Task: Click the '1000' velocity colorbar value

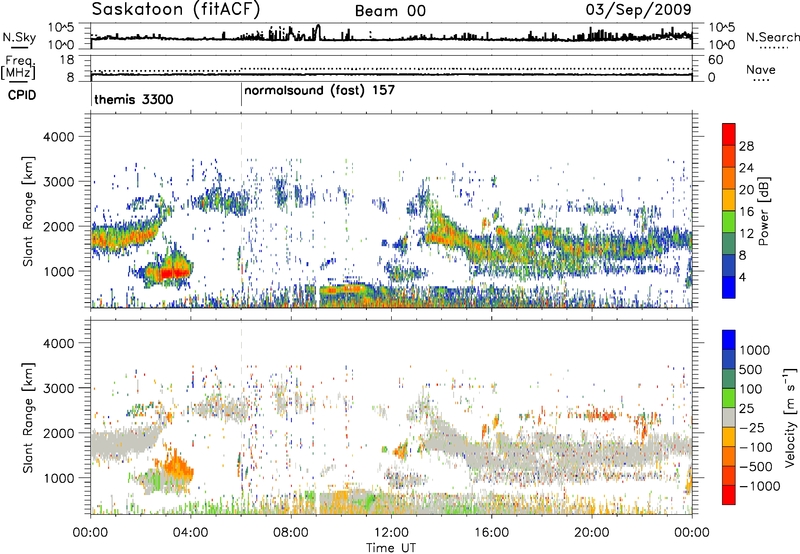Action: click(755, 350)
